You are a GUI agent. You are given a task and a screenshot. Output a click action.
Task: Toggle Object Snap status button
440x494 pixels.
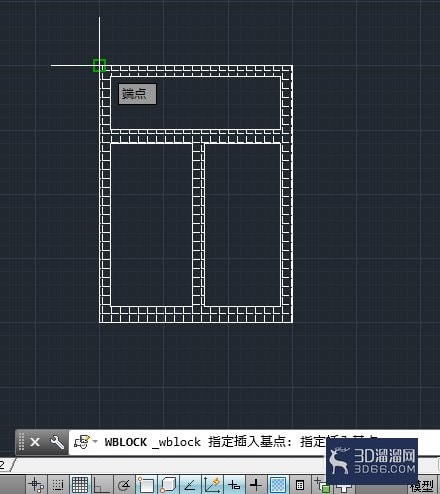[x=146, y=485]
